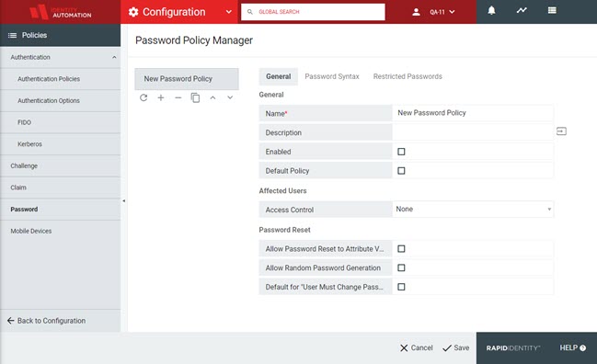Click the Save button
The width and height of the screenshot is (597, 364).
point(455,348)
